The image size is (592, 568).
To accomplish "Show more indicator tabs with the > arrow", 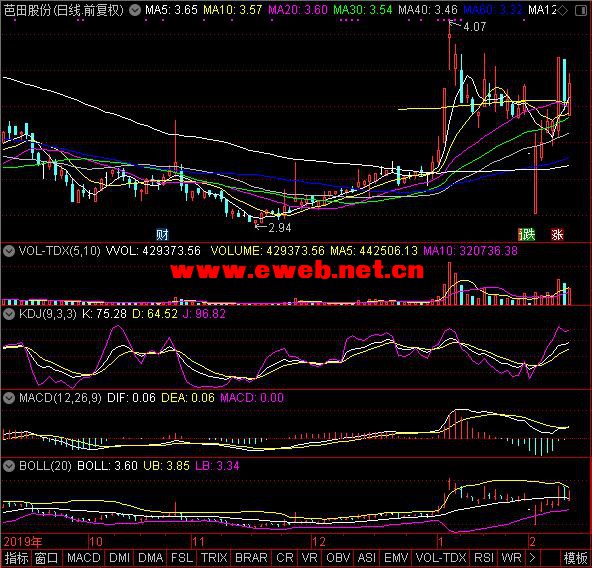I will point(533,558).
